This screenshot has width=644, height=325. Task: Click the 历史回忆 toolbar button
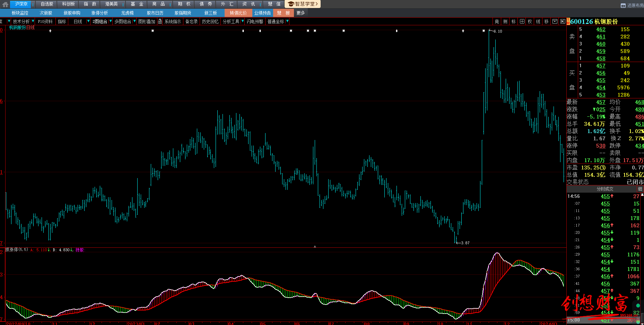click(210, 21)
